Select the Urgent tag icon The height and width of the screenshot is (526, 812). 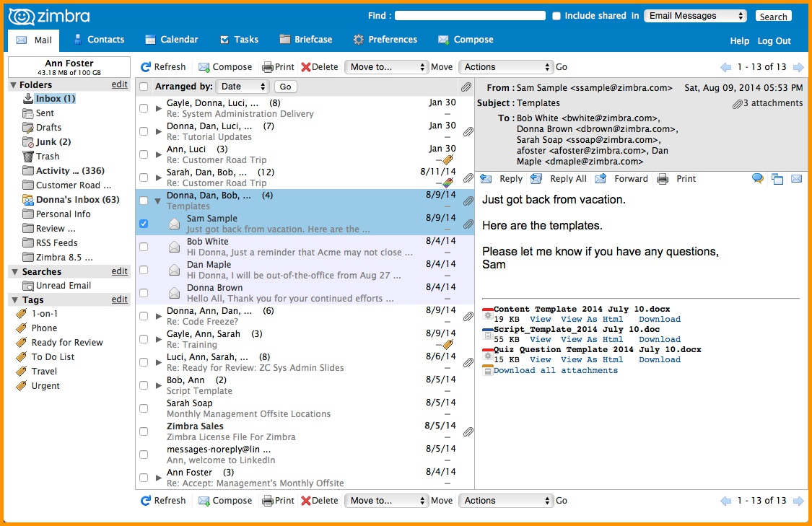pyautogui.click(x=21, y=386)
